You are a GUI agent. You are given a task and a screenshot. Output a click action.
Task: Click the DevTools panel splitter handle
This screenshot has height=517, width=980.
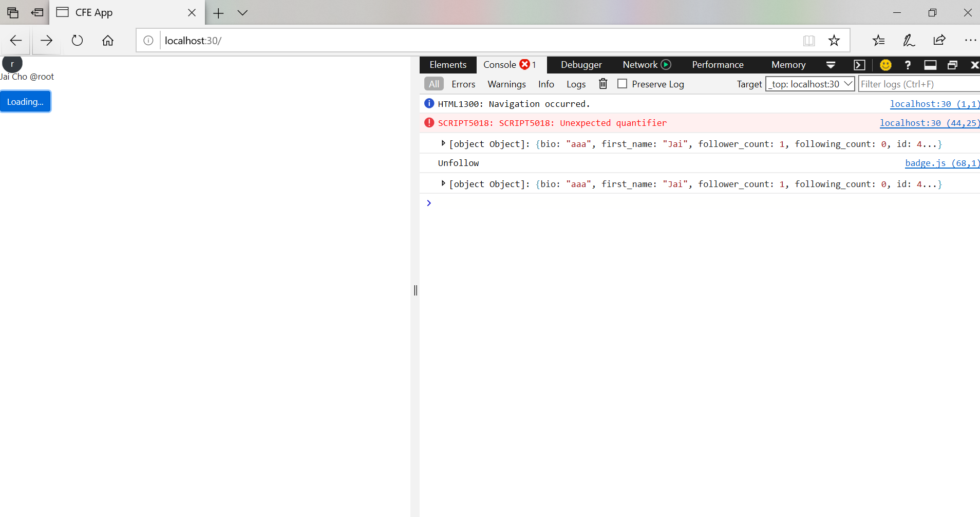pos(416,290)
